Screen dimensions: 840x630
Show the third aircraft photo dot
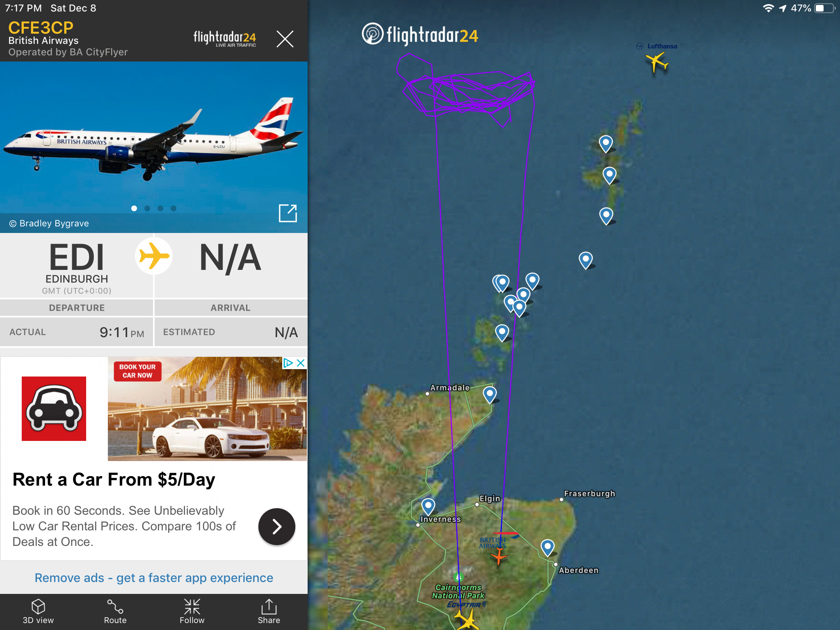[160, 208]
